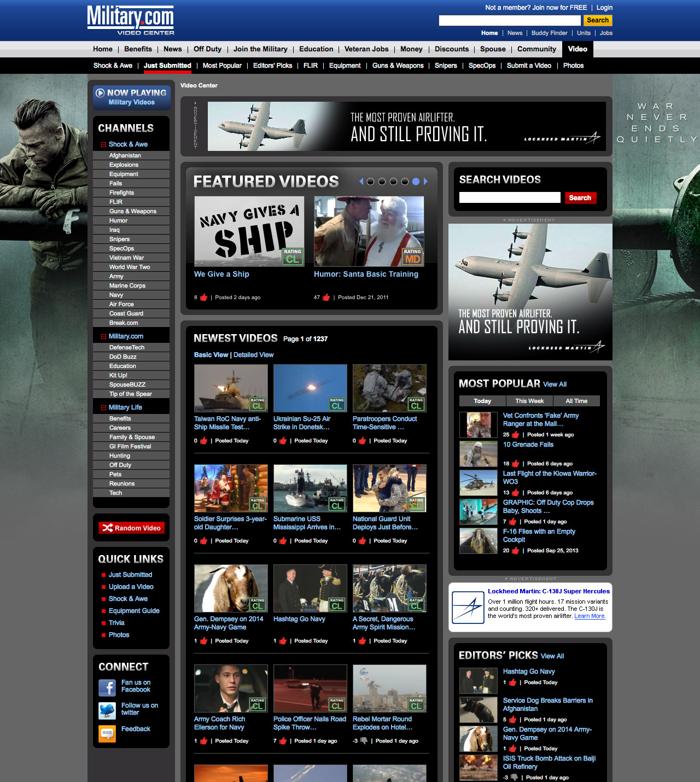
Task: Like the Vet Confronts 'Fake' Army Ranger video
Action: click(515, 435)
